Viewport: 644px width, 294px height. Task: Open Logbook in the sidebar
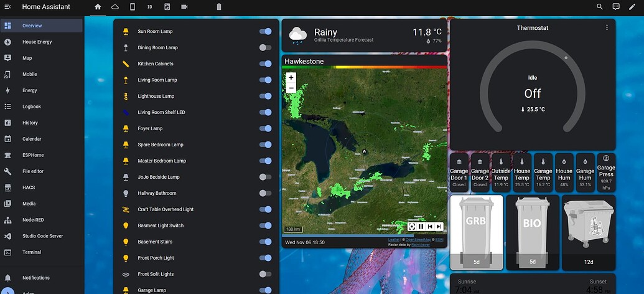coord(42,107)
